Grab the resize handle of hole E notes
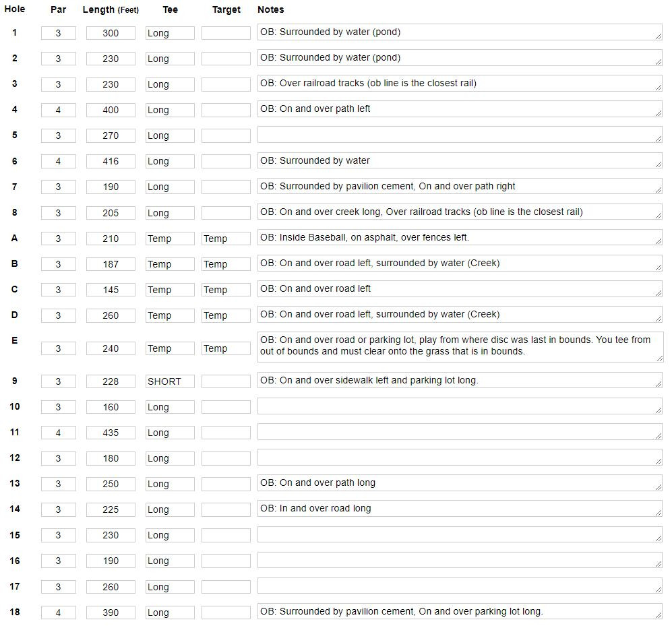672x626 pixels. click(659, 358)
